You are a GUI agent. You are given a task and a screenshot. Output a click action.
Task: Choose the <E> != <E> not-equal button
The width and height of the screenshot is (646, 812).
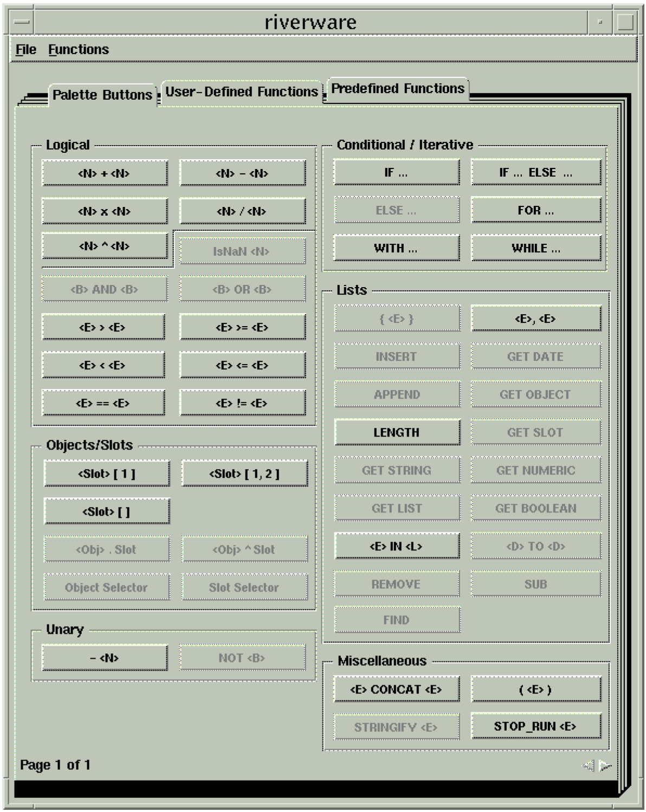pyautogui.click(x=242, y=403)
